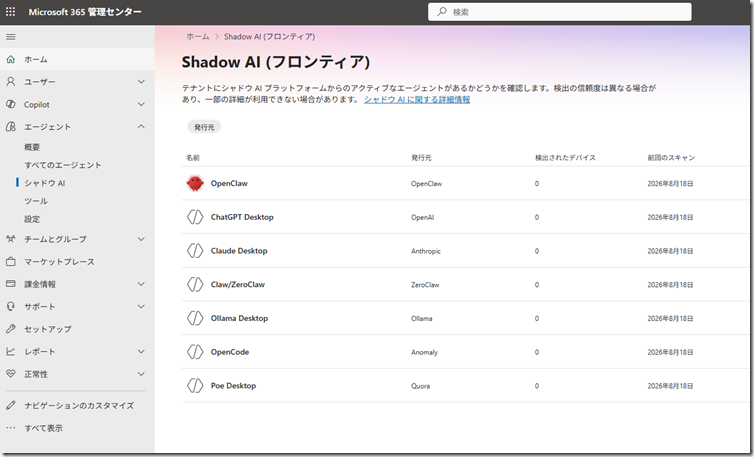Click the Users person icon
The height and width of the screenshot is (457, 754).
(x=11, y=82)
